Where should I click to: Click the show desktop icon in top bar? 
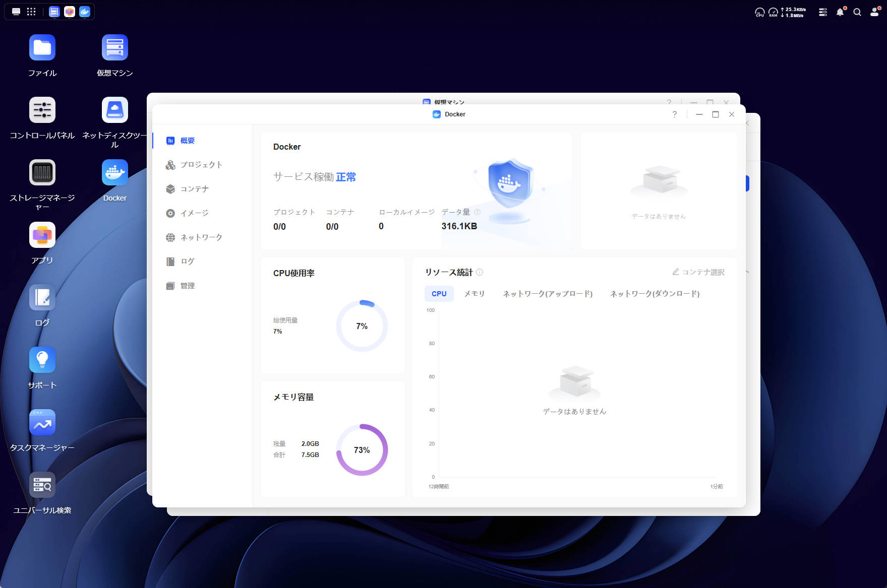coord(16,12)
